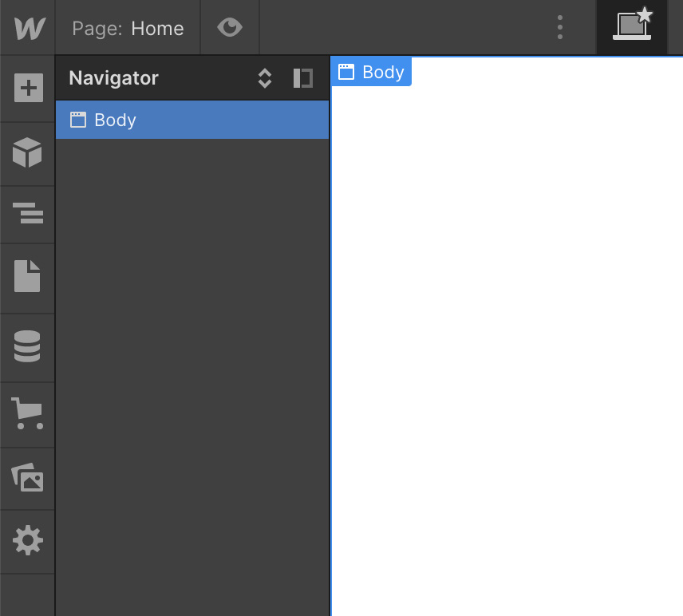Open the Page: Home switcher

[x=128, y=29]
